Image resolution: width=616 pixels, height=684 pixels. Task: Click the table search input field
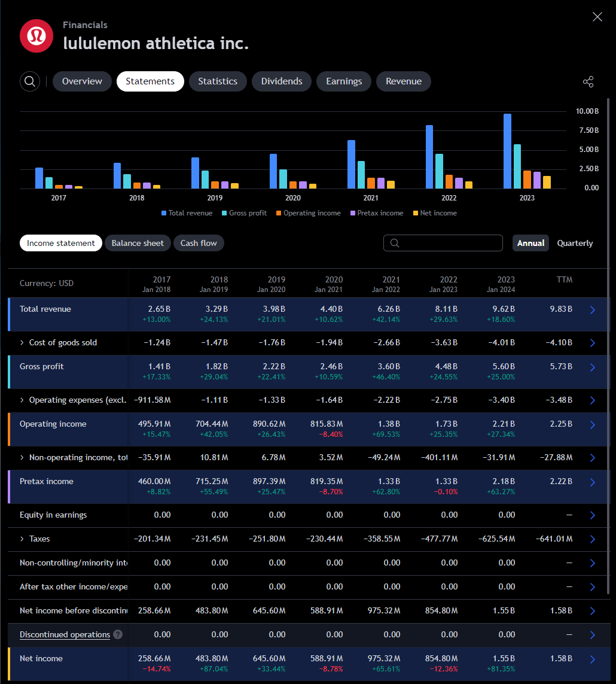point(443,243)
